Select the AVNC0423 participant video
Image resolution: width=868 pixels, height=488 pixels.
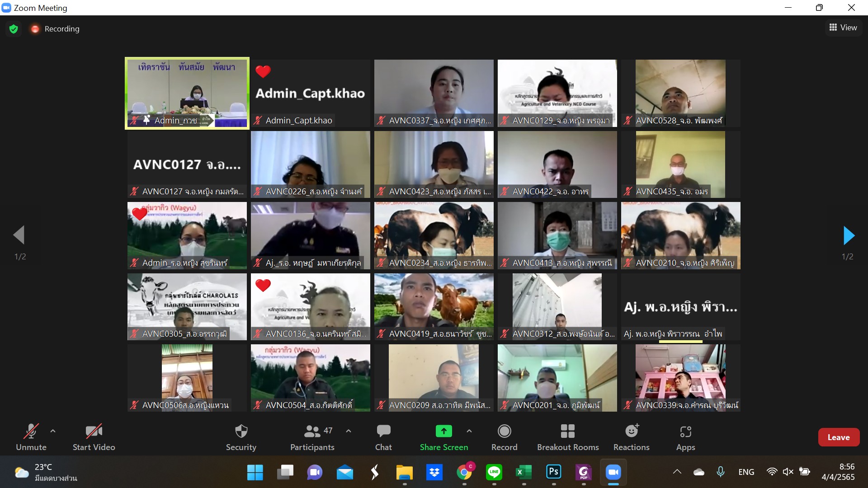coord(434,164)
